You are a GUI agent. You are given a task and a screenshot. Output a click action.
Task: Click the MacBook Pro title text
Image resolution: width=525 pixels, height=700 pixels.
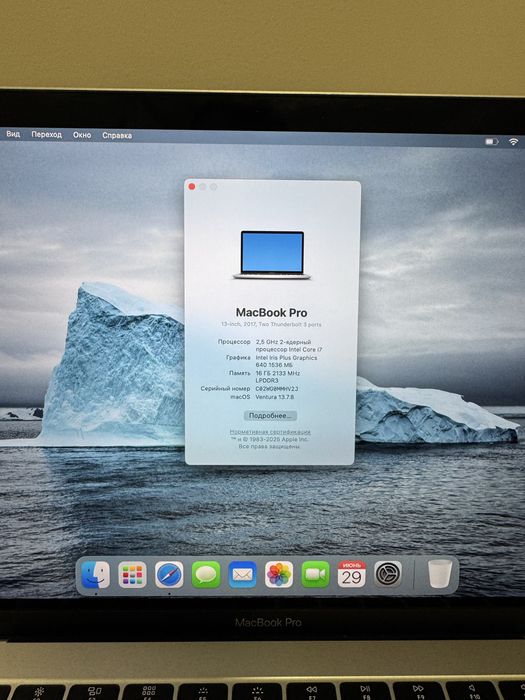pos(271,312)
